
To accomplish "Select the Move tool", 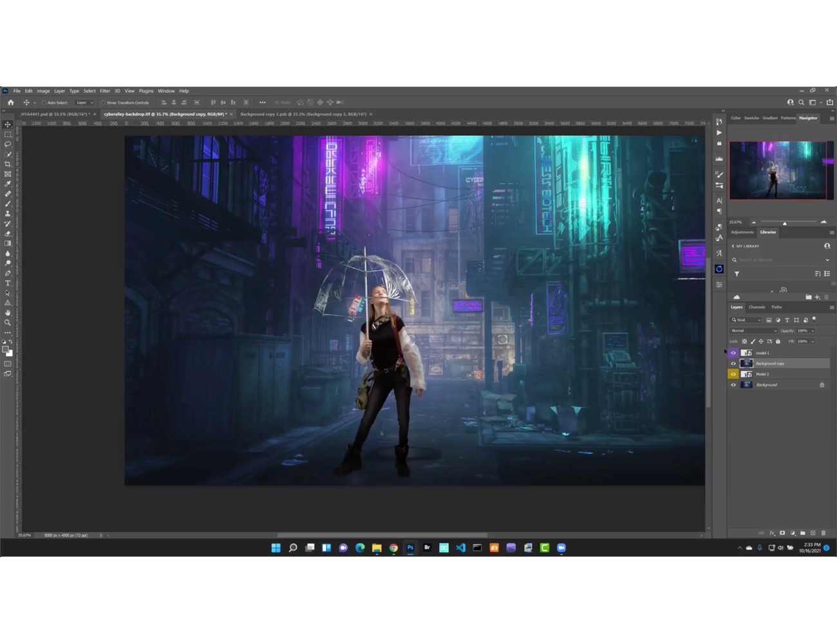I will point(8,124).
